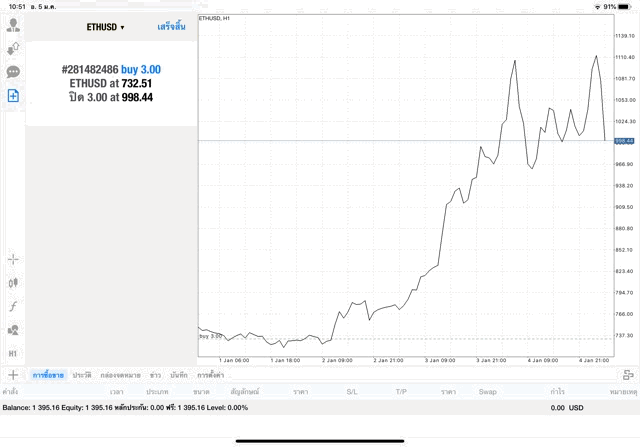Expand the ETHUSD symbol dropdown
The height and width of the screenshot is (447, 640).
(105, 27)
